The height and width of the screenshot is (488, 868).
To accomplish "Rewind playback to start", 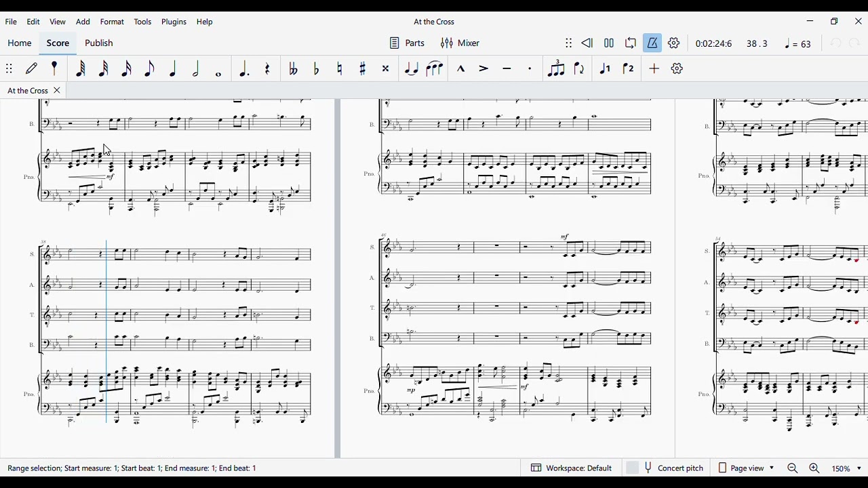I will click(588, 43).
